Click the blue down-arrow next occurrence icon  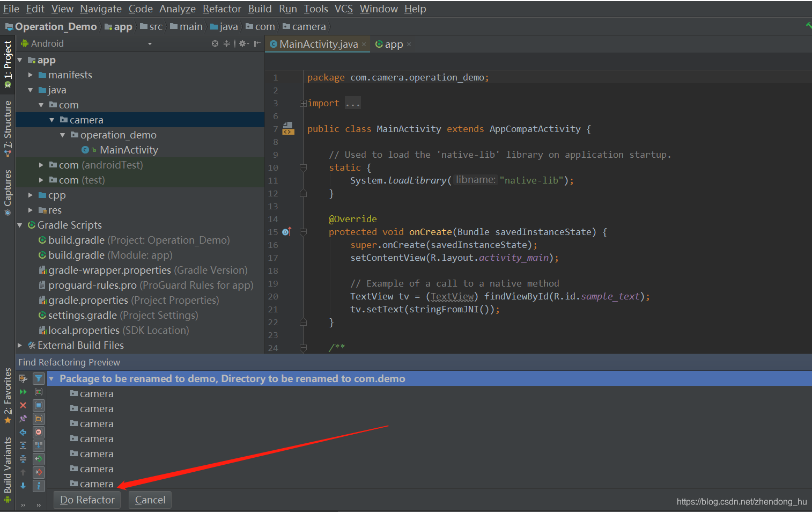[23, 486]
